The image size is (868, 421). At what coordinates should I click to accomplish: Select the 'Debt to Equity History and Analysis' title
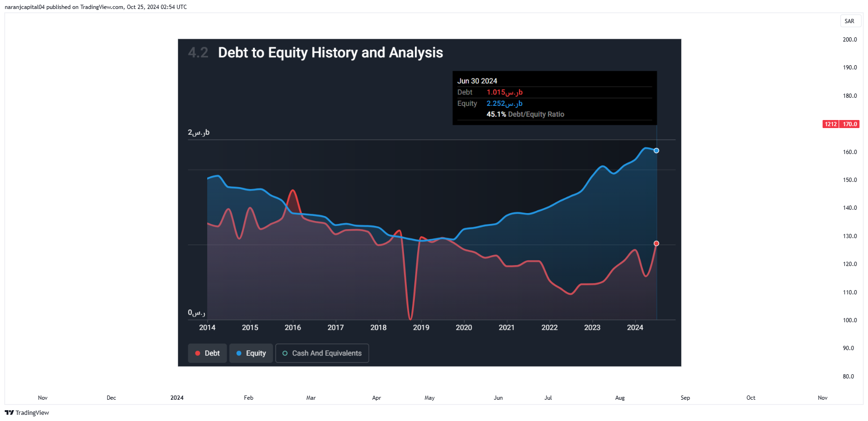pyautogui.click(x=331, y=52)
